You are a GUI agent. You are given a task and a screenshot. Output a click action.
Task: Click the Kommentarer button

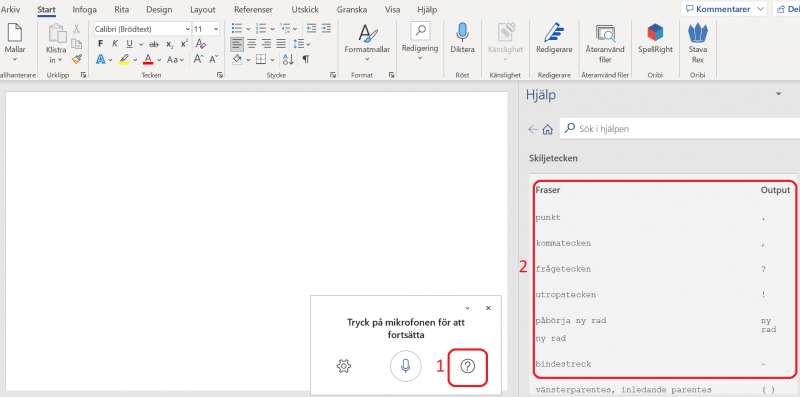pos(723,9)
